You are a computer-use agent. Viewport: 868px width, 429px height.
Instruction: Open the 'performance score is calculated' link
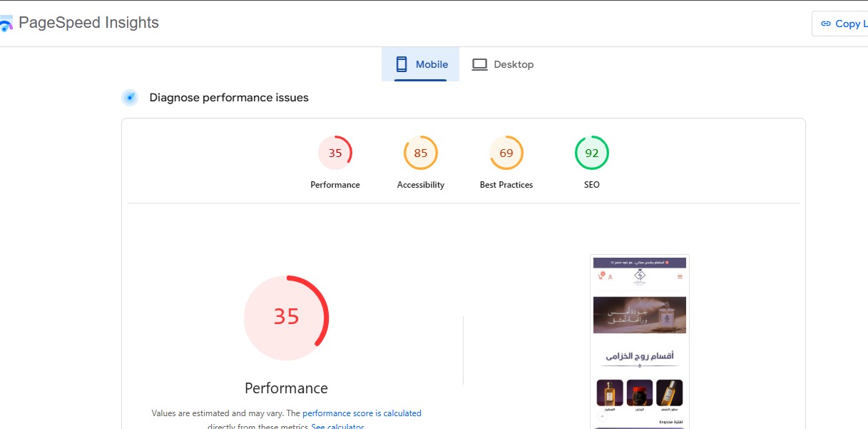tap(362, 413)
